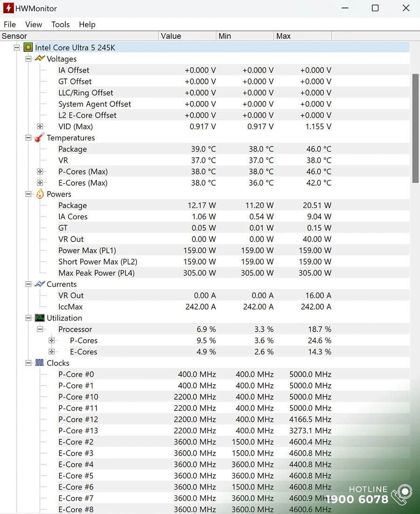Select the VR Out current row
This screenshot has width=420, height=514.
click(x=233, y=295)
